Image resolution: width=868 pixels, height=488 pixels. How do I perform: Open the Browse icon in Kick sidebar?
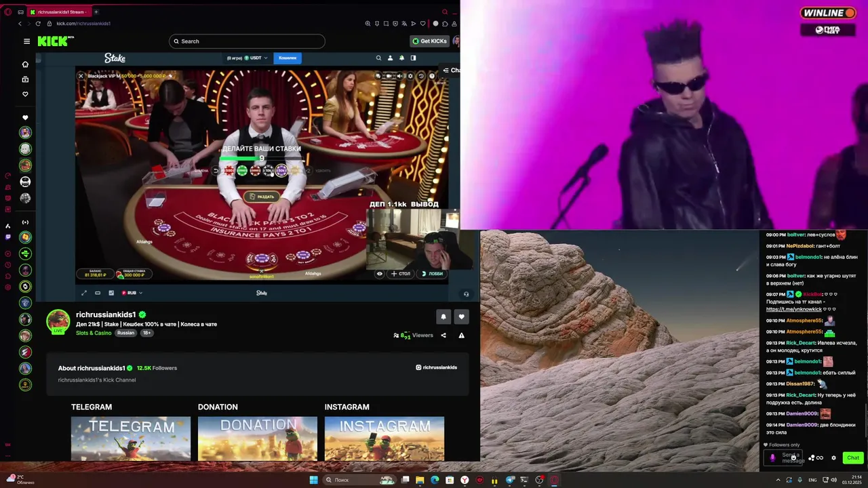tap(25, 79)
